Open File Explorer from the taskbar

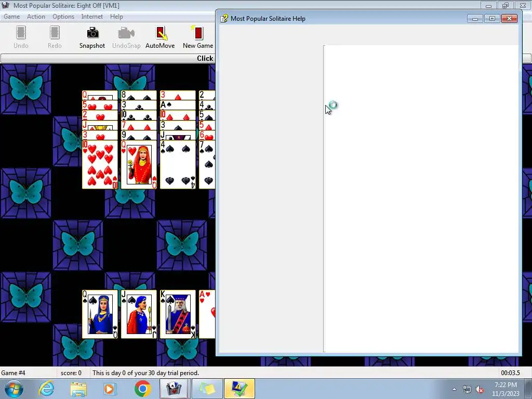point(78,389)
